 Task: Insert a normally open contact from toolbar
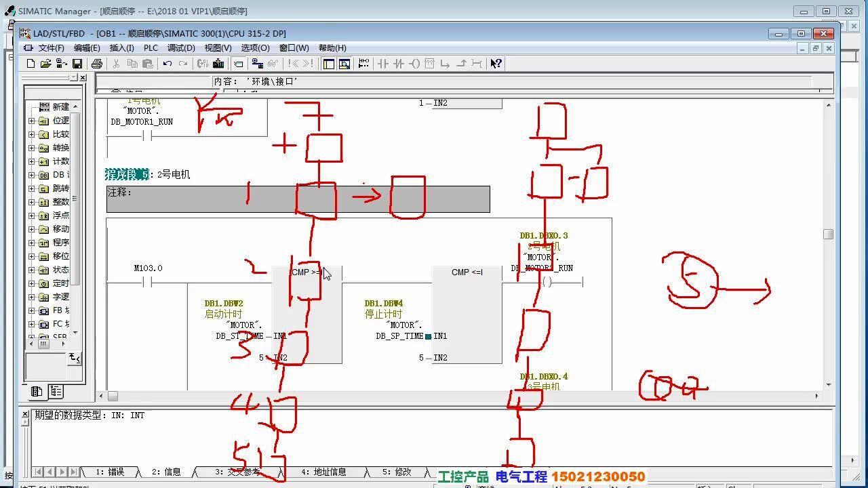[x=383, y=64]
